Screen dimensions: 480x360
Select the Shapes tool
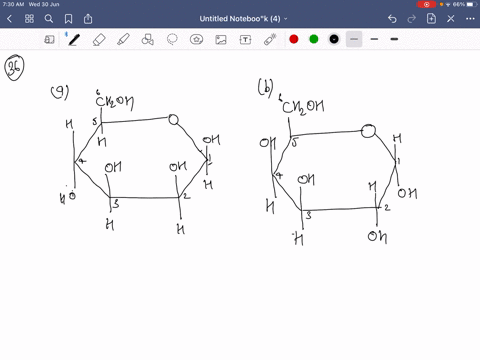pyautogui.click(x=148, y=40)
